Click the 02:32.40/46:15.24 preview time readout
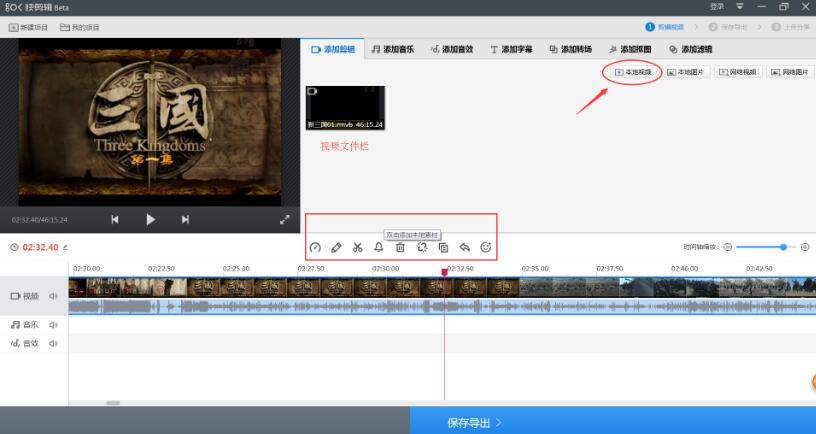 click(x=40, y=220)
